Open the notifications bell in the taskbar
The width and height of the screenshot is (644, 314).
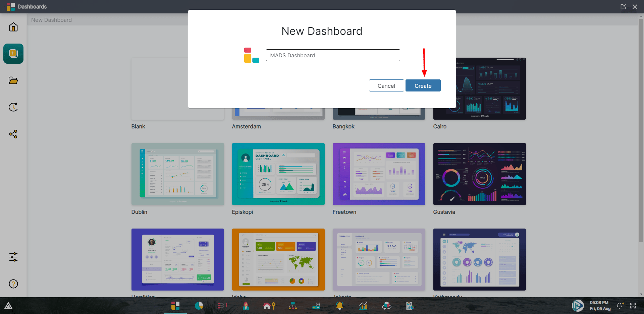339,306
